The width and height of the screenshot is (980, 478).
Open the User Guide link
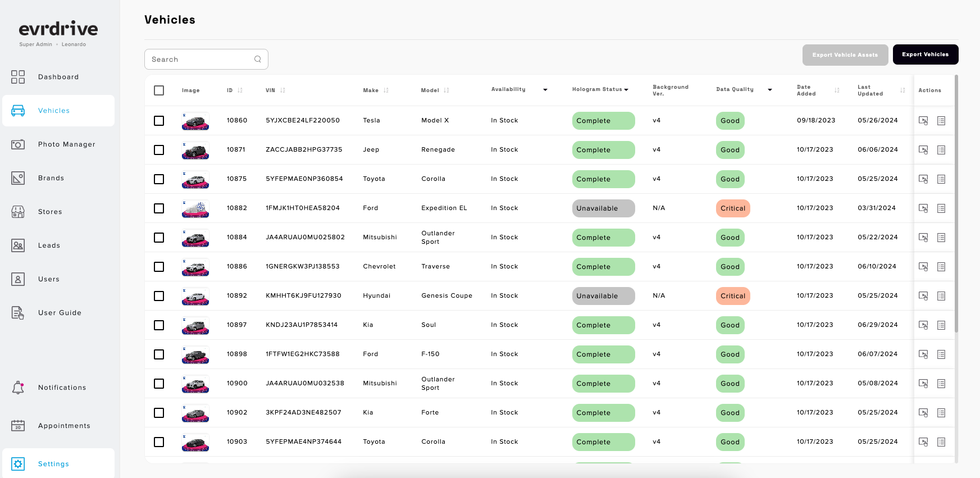point(58,313)
